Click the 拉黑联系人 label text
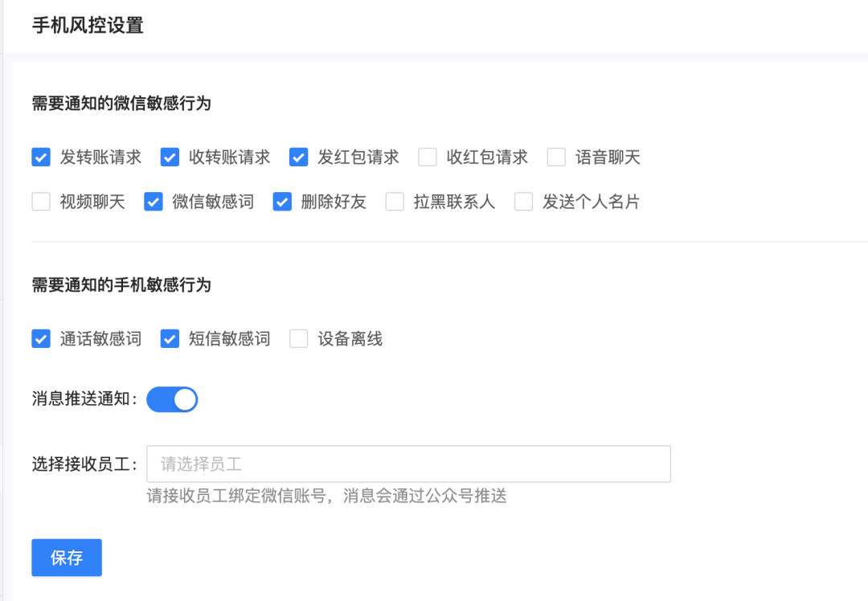 pos(454,202)
